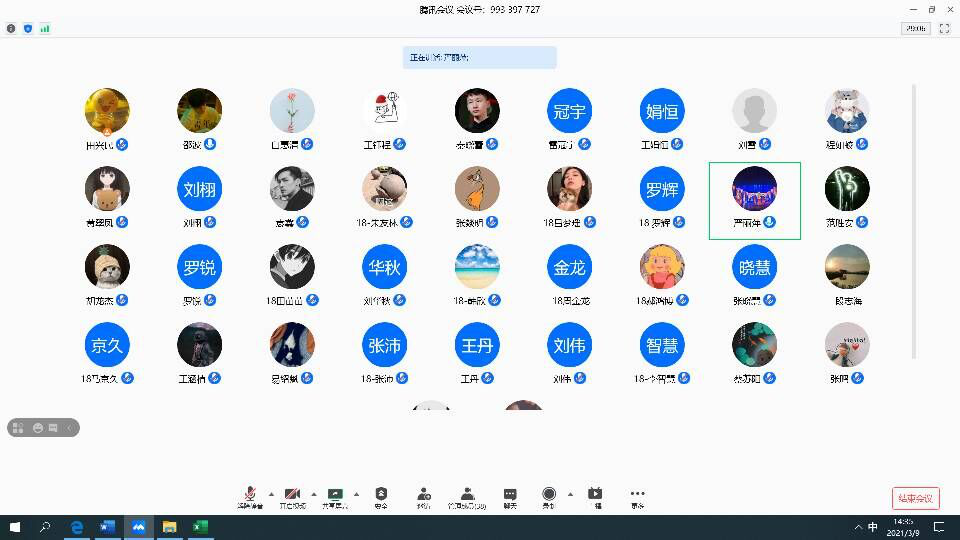Open the chat window

tap(510, 494)
